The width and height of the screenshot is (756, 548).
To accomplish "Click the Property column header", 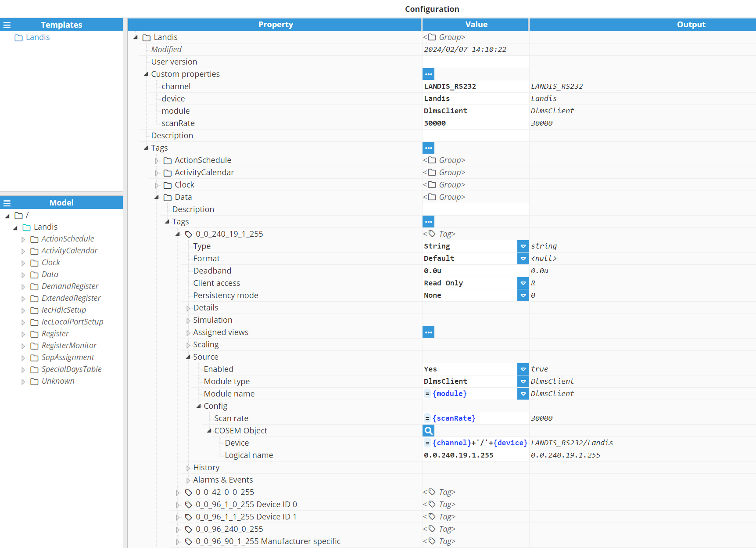I will tap(275, 25).
